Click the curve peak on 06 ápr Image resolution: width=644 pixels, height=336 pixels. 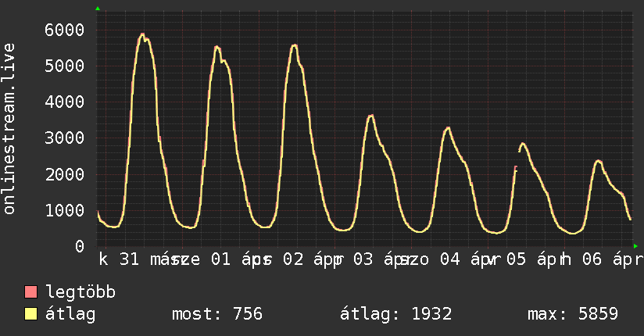pyautogui.click(x=599, y=161)
